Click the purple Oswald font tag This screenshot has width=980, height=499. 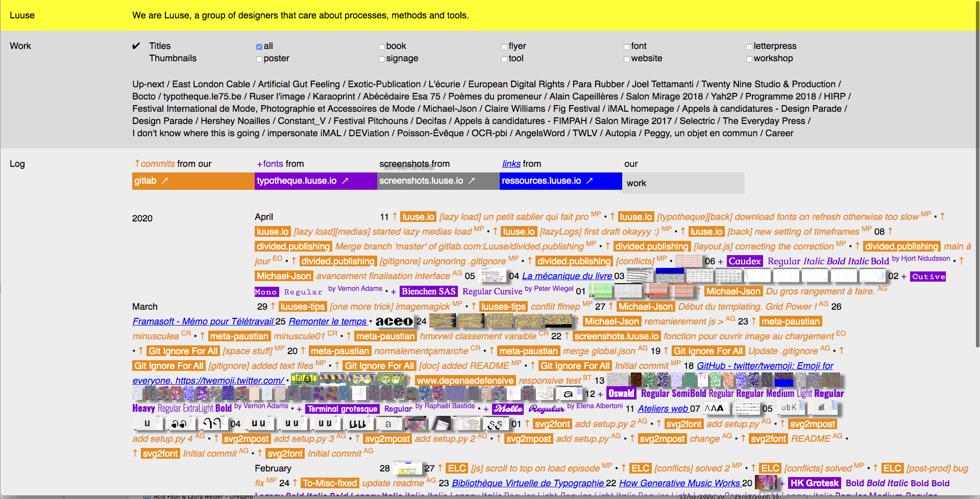click(621, 393)
